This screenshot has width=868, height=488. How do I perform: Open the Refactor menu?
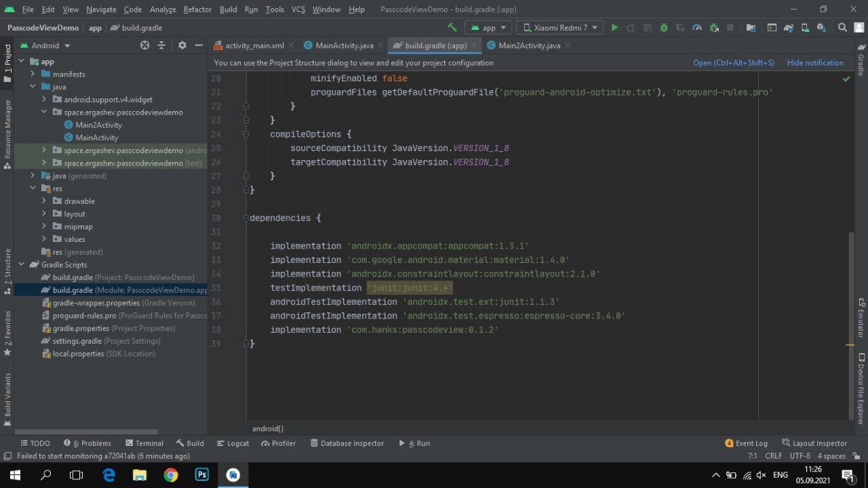(197, 9)
